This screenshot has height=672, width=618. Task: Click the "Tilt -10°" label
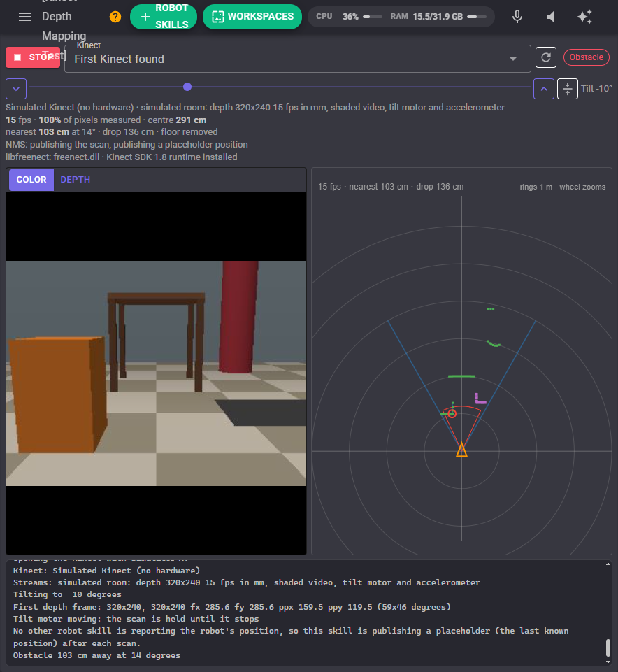596,89
